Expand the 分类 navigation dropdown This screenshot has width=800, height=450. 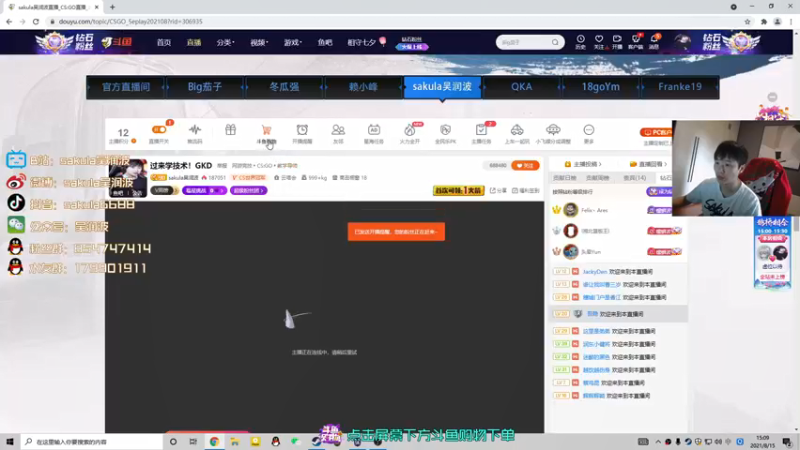225,42
